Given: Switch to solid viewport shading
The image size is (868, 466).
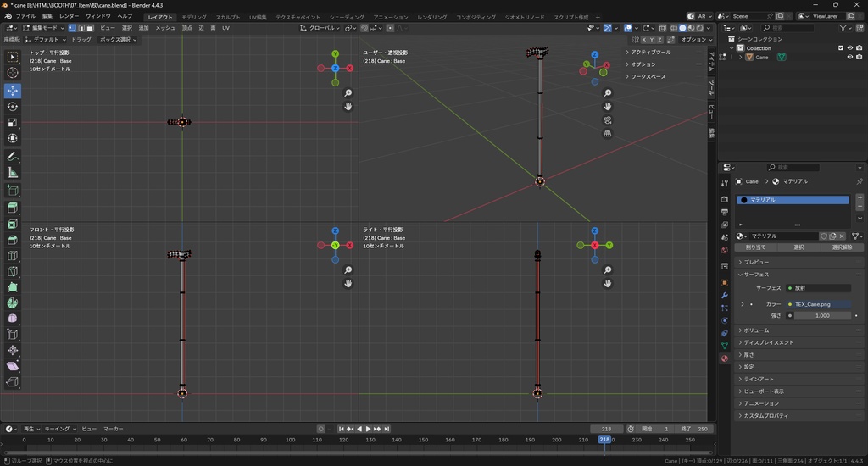Looking at the screenshot, I should point(682,28).
